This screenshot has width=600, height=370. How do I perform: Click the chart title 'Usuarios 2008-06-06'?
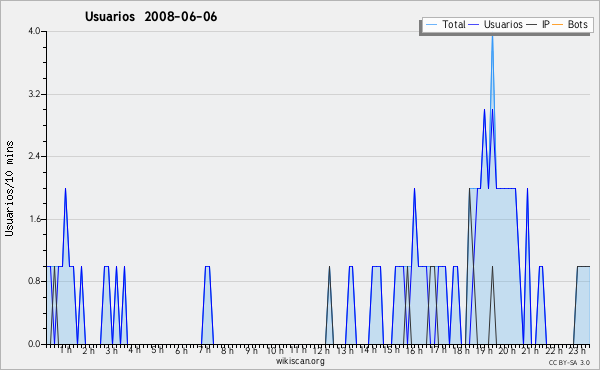tap(151, 17)
